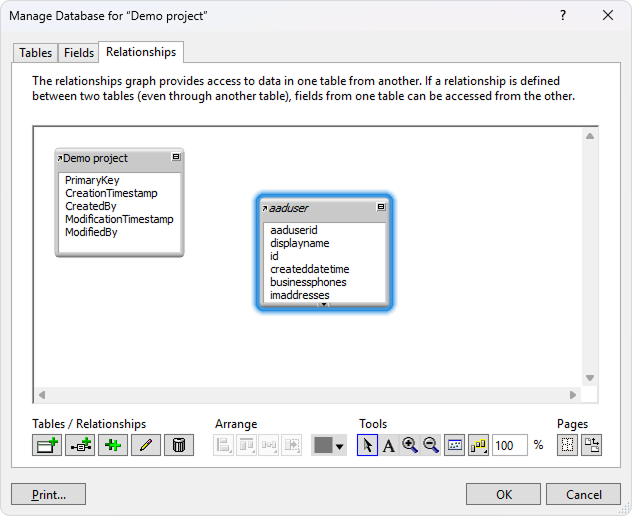Screen dimensions: 632x516
Task: Select the aaduser table header
Action: [324, 208]
